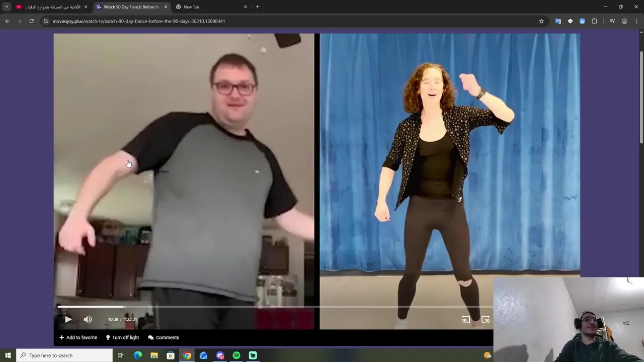
Task: Switch to Chrome in the taskbar
Action: tap(187, 355)
